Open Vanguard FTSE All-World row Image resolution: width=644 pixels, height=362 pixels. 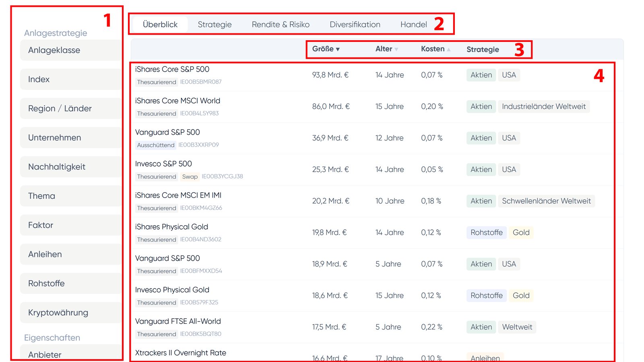point(178,321)
